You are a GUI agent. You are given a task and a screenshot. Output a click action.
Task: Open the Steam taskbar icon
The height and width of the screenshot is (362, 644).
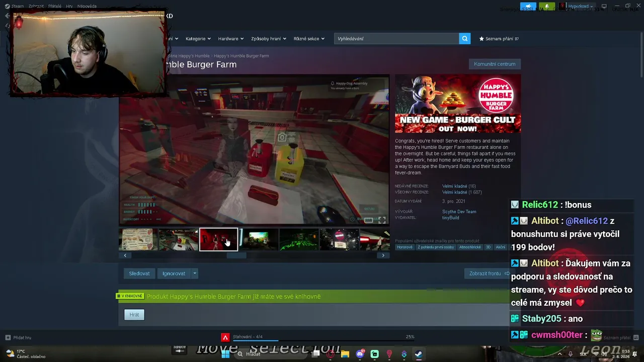[x=419, y=354]
